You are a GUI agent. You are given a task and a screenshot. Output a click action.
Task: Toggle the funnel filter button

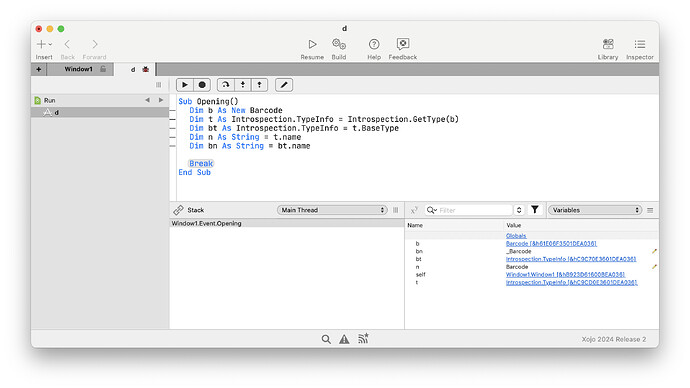pos(535,210)
